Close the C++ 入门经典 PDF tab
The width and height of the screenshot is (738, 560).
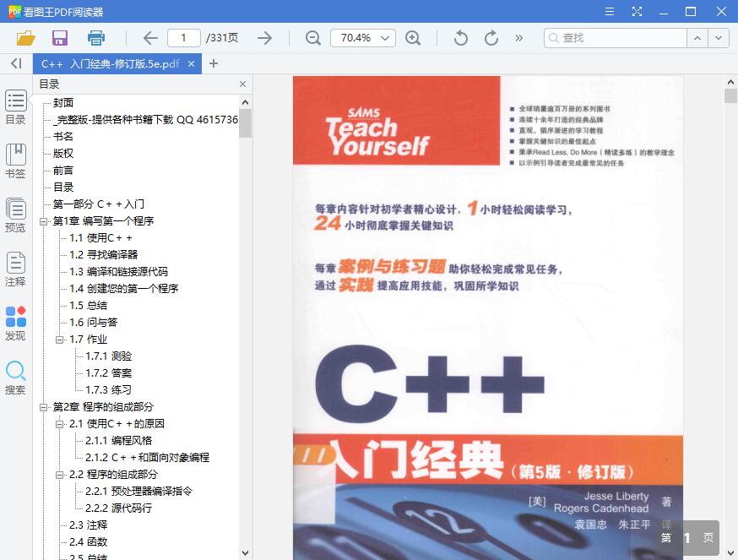click(x=191, y=63)
